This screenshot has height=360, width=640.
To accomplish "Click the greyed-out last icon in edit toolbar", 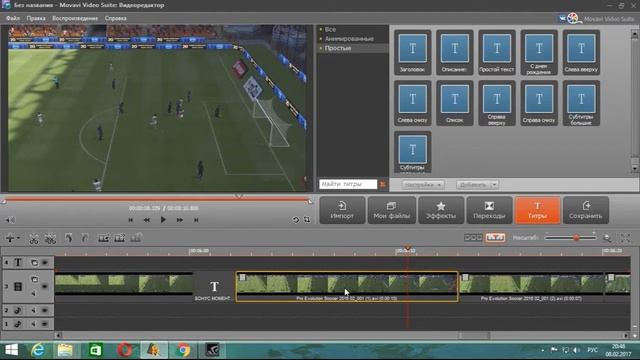I will (136, 238).
